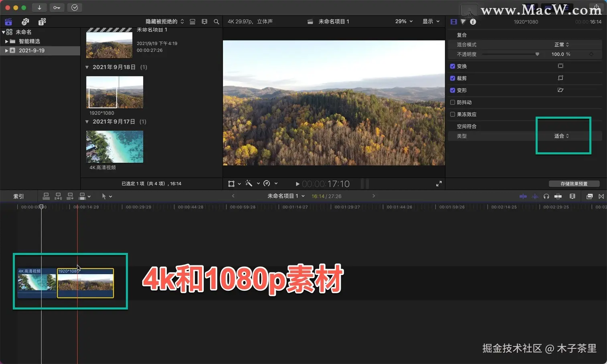Select the 4K高清视频 browser clip thumbnail
607x364 pixels.
pyautogui.click(x=115, y=147)
